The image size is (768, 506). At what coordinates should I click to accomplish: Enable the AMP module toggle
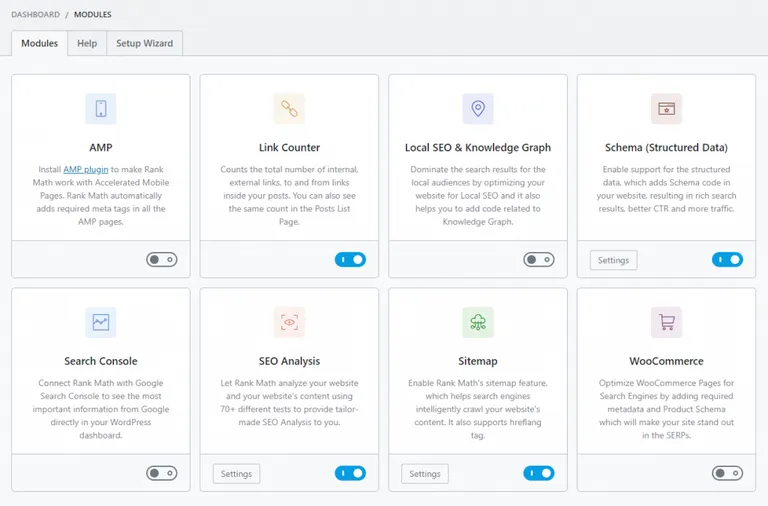(162, 260)
